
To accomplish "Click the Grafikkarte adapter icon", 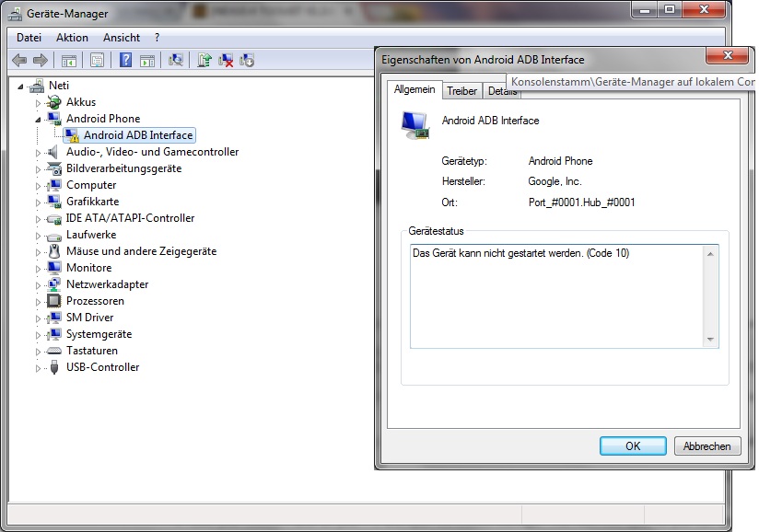I will click(x=53, y=202).
